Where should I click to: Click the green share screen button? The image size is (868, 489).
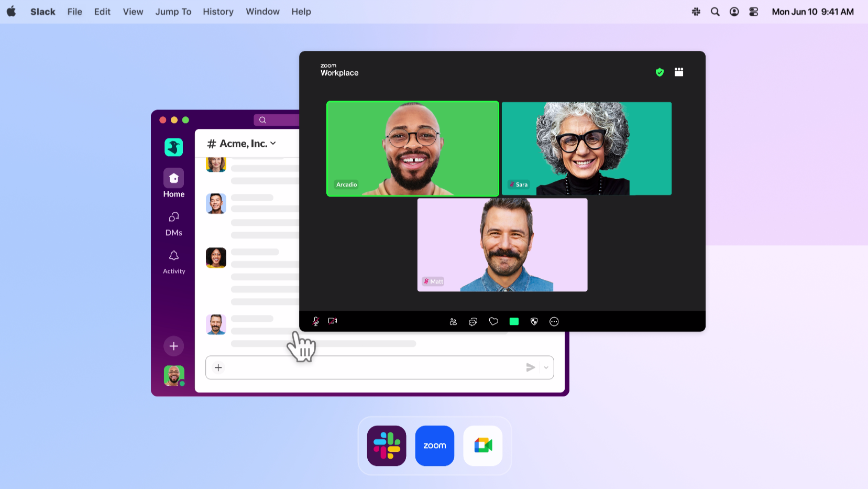coord(514,322)
